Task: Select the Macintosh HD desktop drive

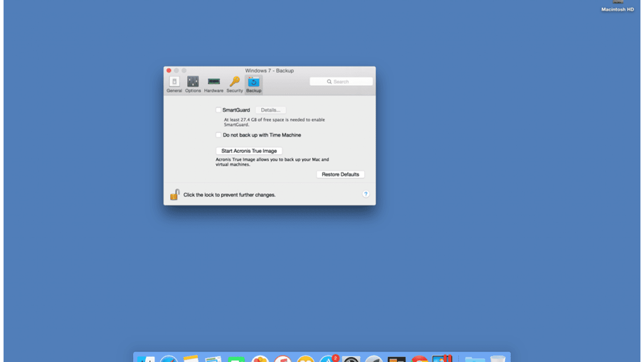Action: (x=617, y=6)
